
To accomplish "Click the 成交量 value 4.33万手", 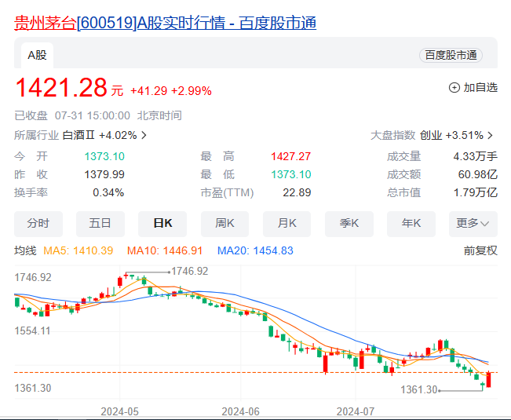I will (x=475, y=156).
